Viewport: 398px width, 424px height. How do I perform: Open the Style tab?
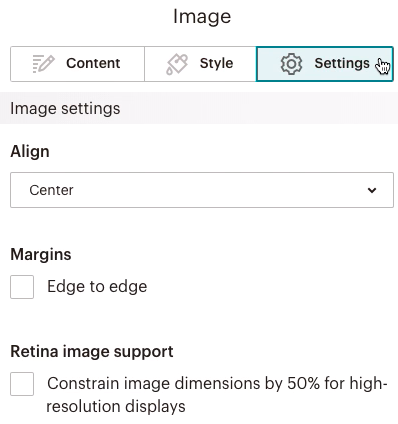pos(200,64)
